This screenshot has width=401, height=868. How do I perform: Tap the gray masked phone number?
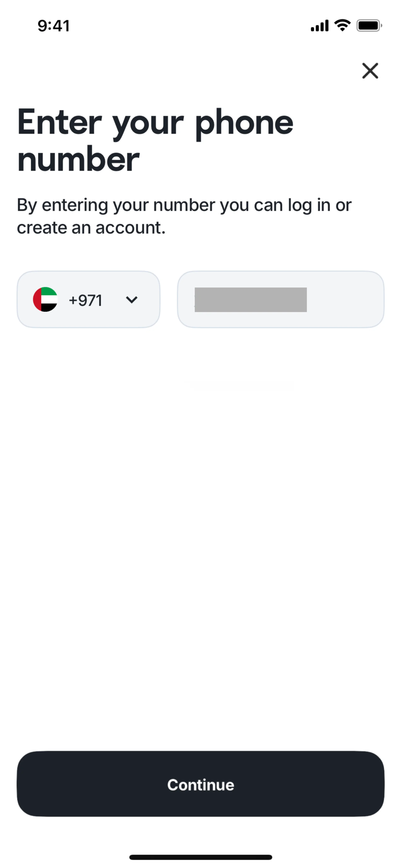coord(250,300)
